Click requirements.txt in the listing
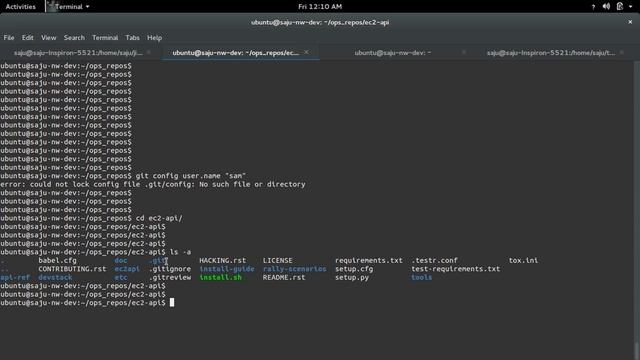This screenshot has height=360, width=640. pyautogui.click(x=369, y=260)
